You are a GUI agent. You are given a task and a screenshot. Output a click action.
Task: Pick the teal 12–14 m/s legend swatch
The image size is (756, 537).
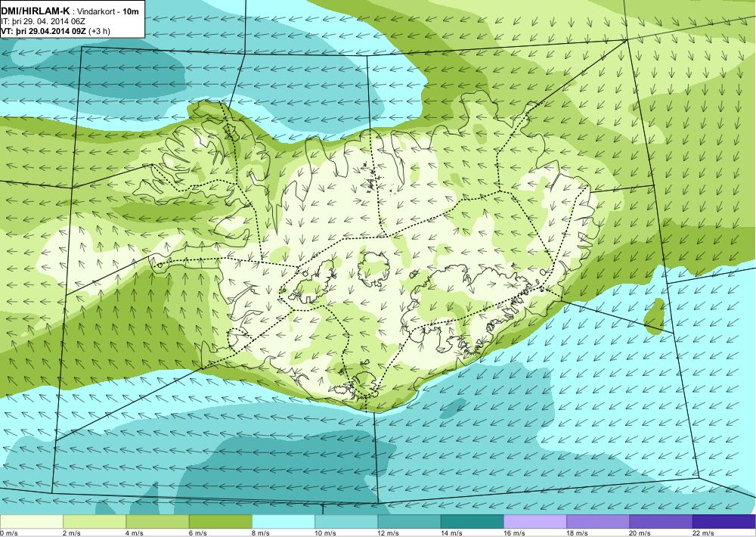coord(409,522)
